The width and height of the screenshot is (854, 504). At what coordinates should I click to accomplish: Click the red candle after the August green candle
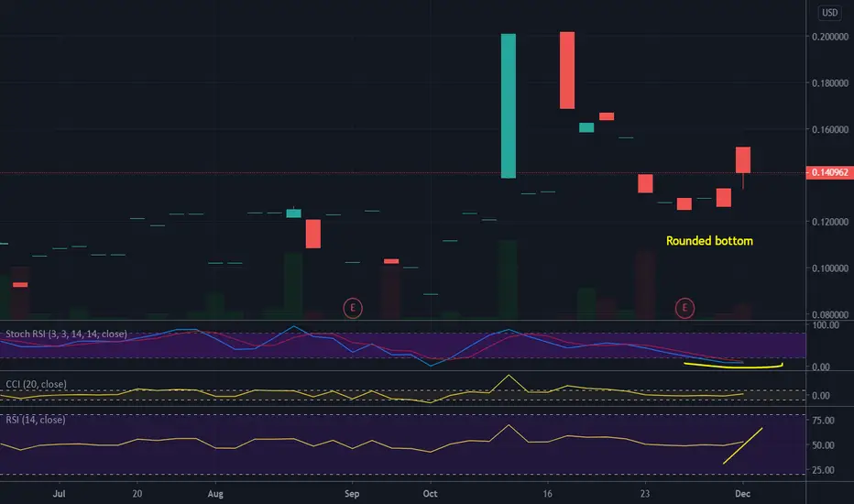tap(313, 234)
